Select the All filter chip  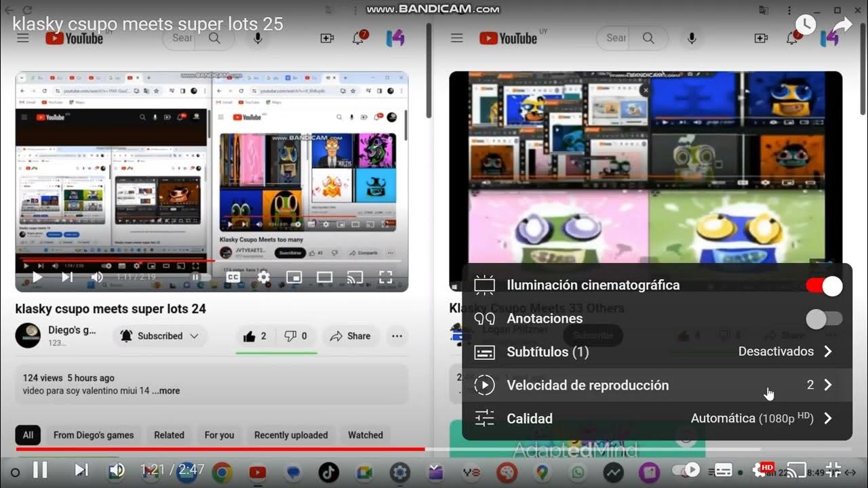(28, 435)
